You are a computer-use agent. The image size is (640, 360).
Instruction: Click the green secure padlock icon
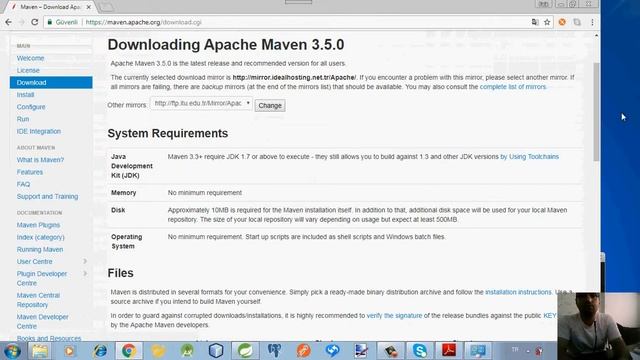pos(50,22)
